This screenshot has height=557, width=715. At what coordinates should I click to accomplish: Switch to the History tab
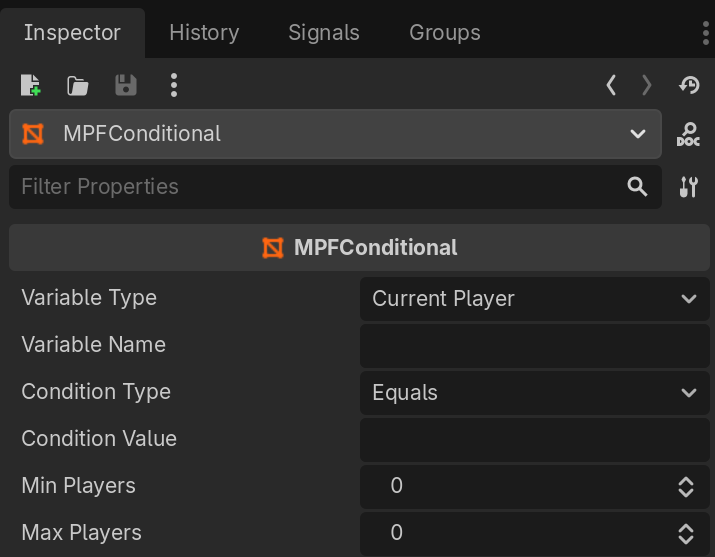(x=204, y=32)
